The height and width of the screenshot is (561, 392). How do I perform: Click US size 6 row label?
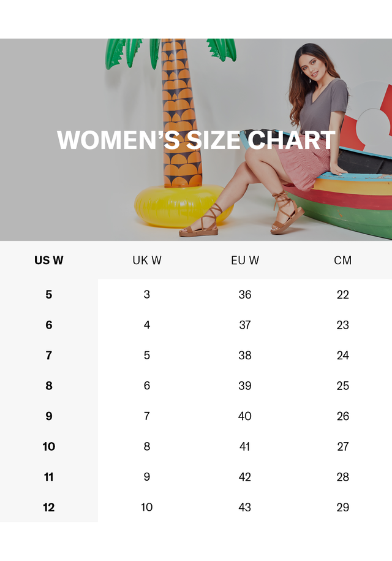coord(49,325)
